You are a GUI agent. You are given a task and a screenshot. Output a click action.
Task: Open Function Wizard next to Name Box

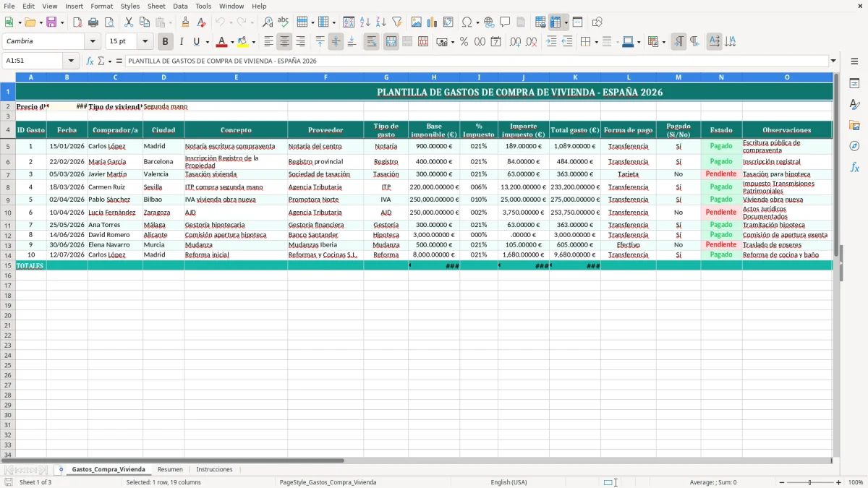[90, 61]
